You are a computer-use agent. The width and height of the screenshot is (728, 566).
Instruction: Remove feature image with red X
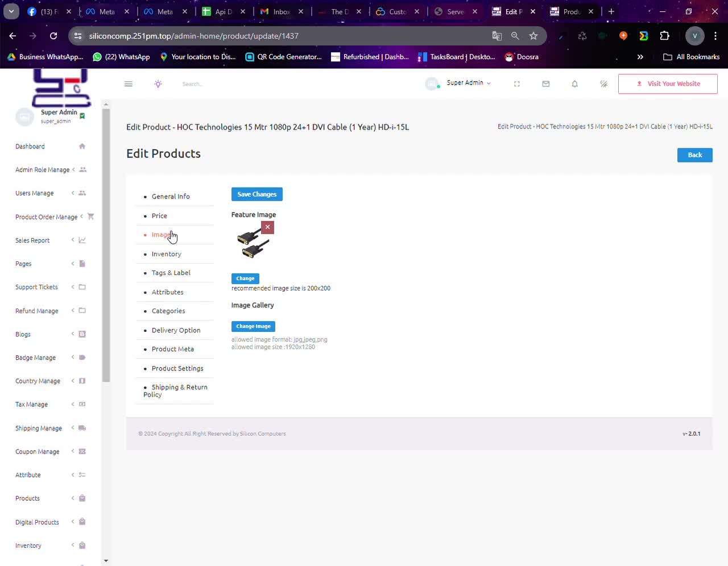(x=267, y=227)
